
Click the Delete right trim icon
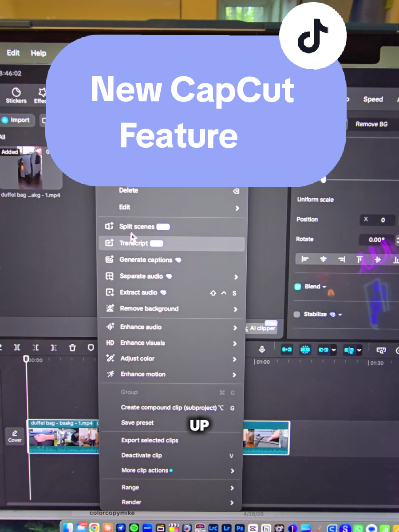(54, 347)
